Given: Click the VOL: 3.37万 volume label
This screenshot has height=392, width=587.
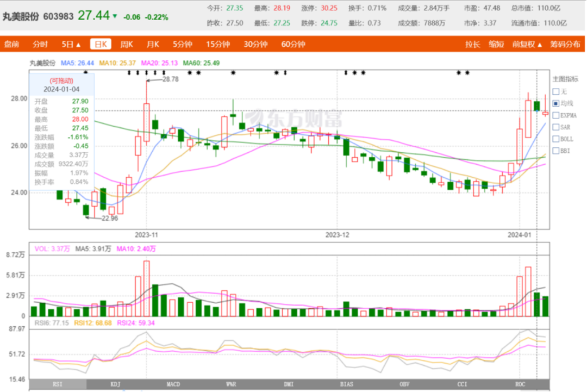Looking at the screenshot, I should click(52, 249).
